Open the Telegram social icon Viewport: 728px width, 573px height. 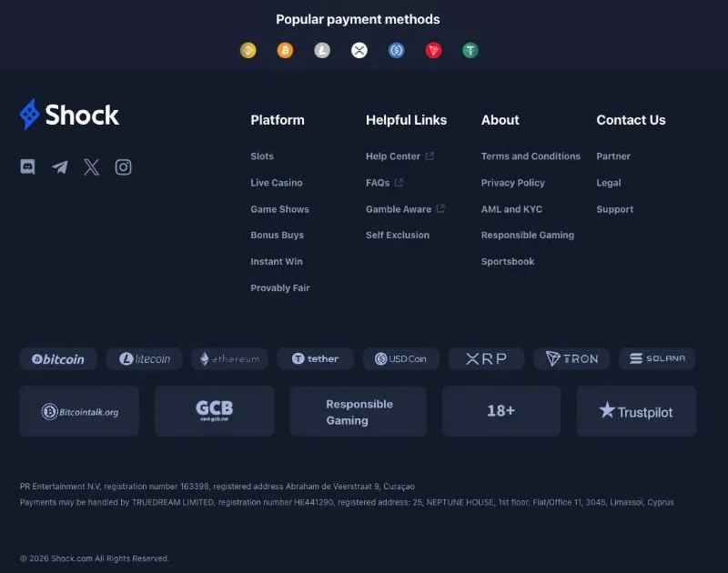click(x=59, y=166)
